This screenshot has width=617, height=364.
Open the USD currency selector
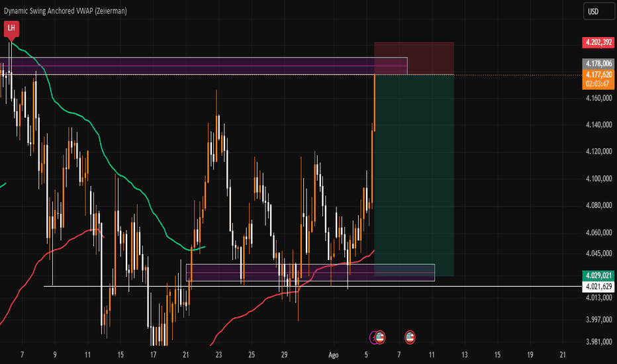[598, 11]
